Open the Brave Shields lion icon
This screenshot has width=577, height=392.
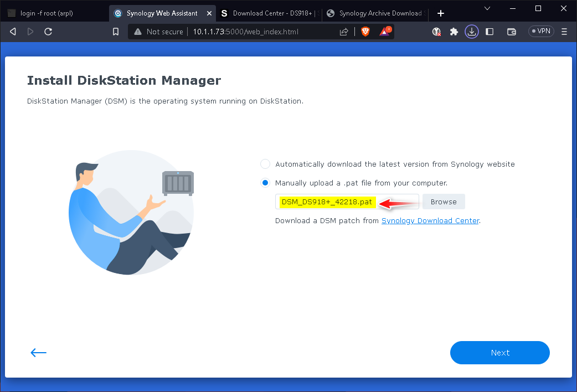click(365, 32)
